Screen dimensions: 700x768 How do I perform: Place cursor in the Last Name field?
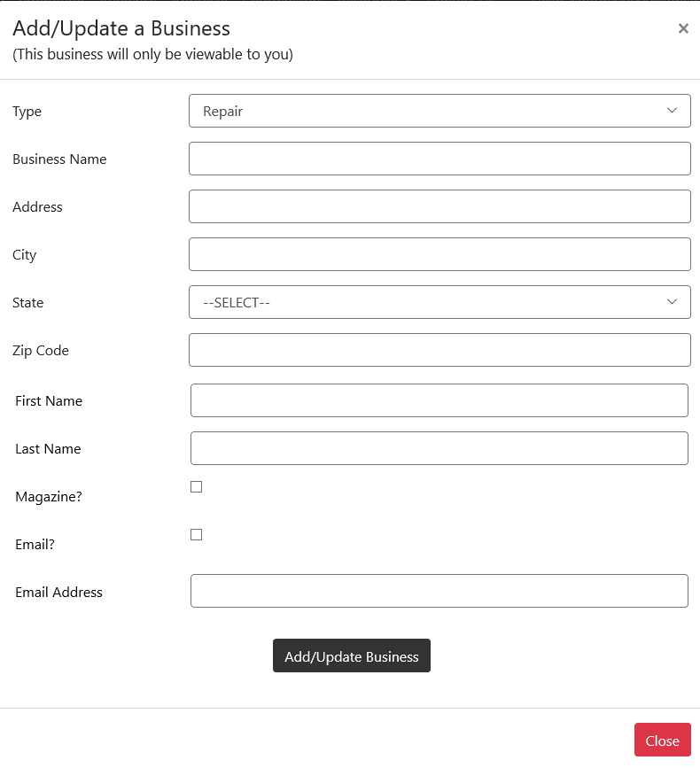(x=439, y=447)
